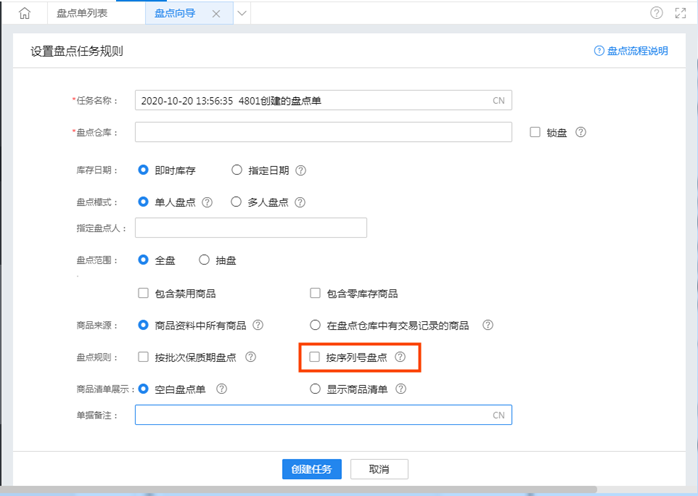Viewport: 698px width, 496px height.
Task: Click the 创建任务 button
Action: pos(312,469)
